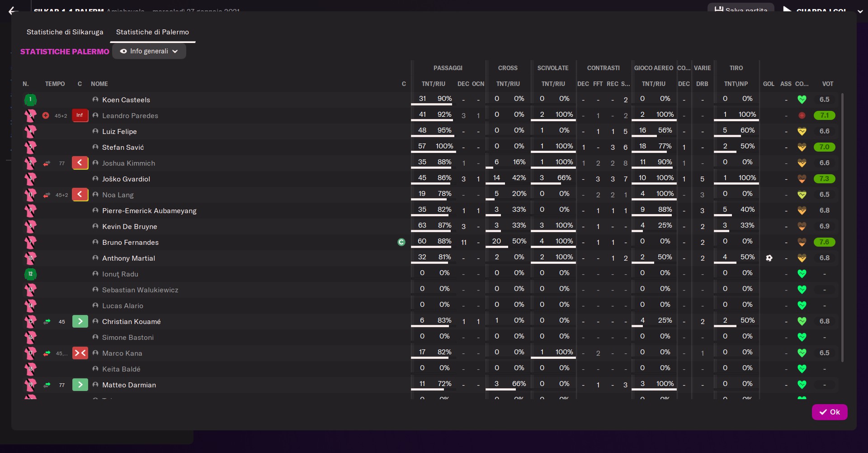Click the back arrow icon
Screen dimensions: 868x453
[x=13, y=10]
